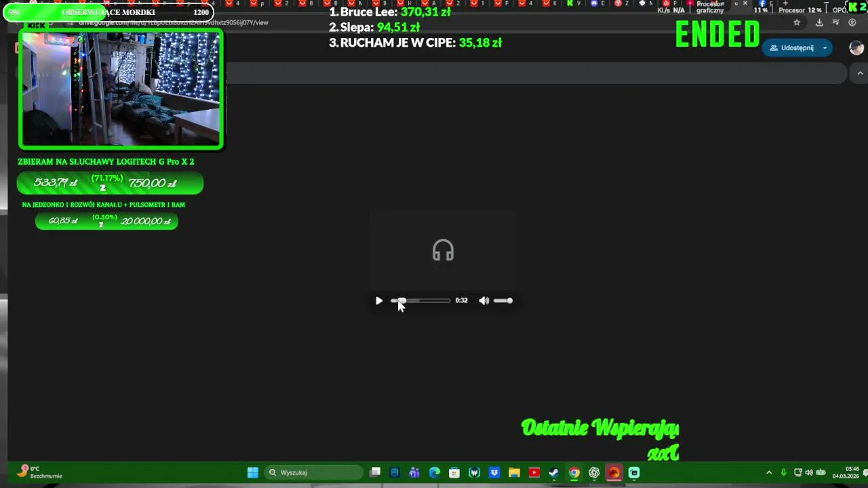
Task: Open File Explorer from the taskbar
Action: [514, 472]
